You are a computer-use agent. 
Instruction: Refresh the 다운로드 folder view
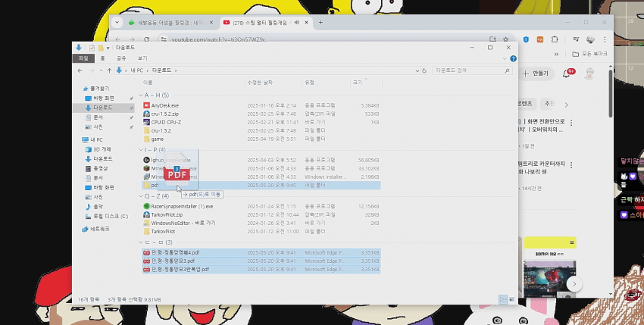click(422, 70)
